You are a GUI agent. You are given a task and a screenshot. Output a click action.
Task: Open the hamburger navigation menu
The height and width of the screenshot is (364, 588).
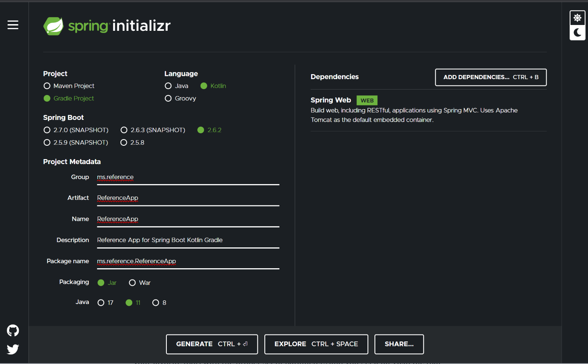pyautogui.click(x=13, y=25)
